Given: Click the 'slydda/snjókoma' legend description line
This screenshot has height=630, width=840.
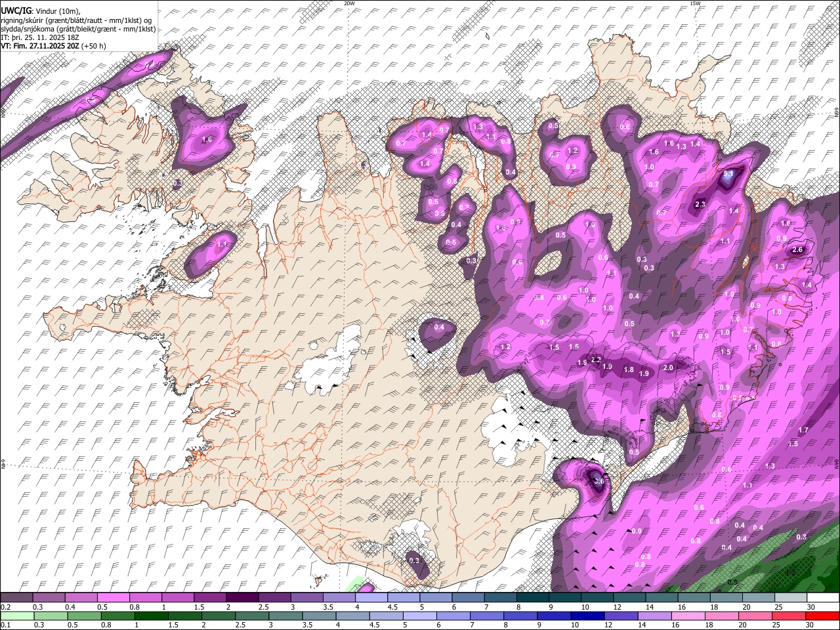Looking at the screenshot, I should point(78,29).
